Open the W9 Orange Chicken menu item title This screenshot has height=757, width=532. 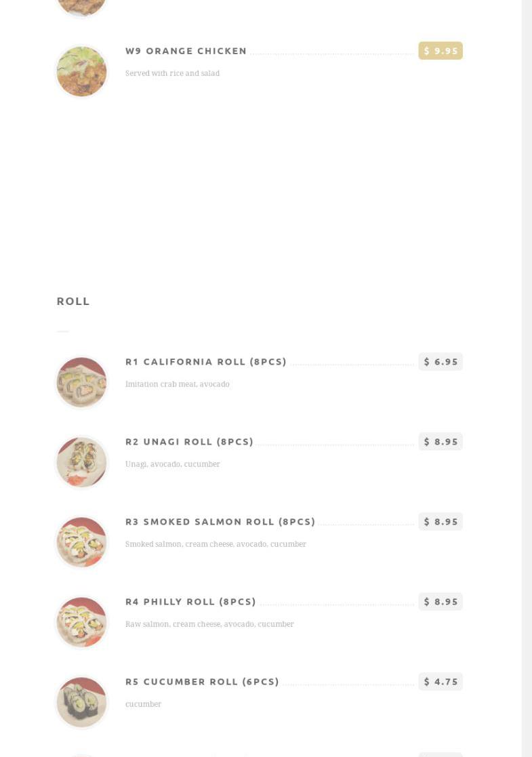pos(186,51)
